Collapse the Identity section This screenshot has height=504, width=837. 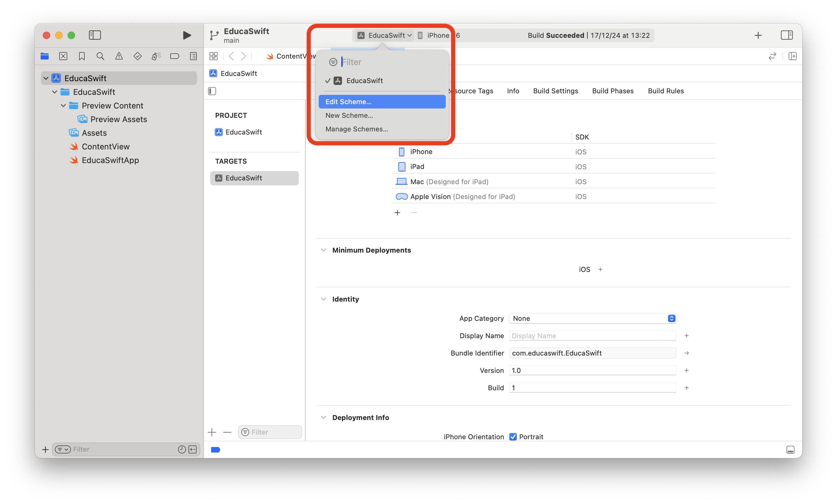(324, 299)
